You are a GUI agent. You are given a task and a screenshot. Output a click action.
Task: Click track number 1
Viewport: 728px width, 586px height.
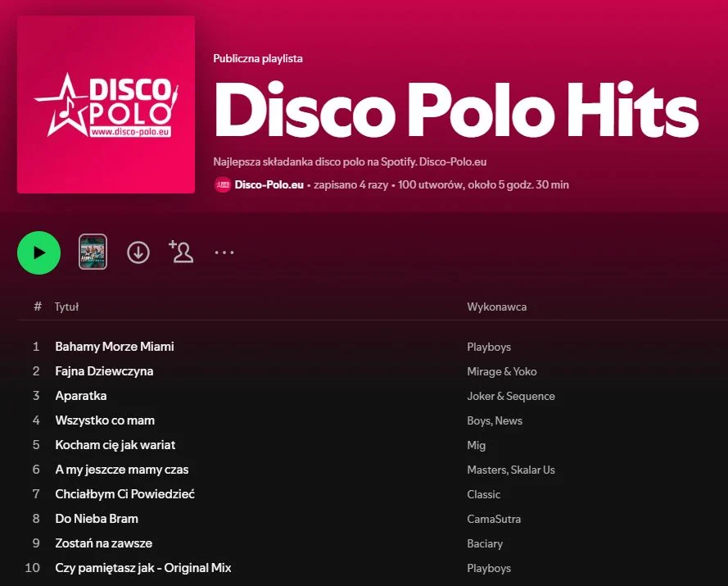tap(36, 347)
